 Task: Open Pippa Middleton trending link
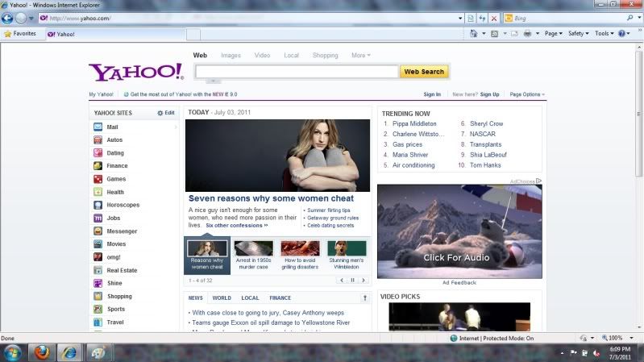[x=414, y=123]
